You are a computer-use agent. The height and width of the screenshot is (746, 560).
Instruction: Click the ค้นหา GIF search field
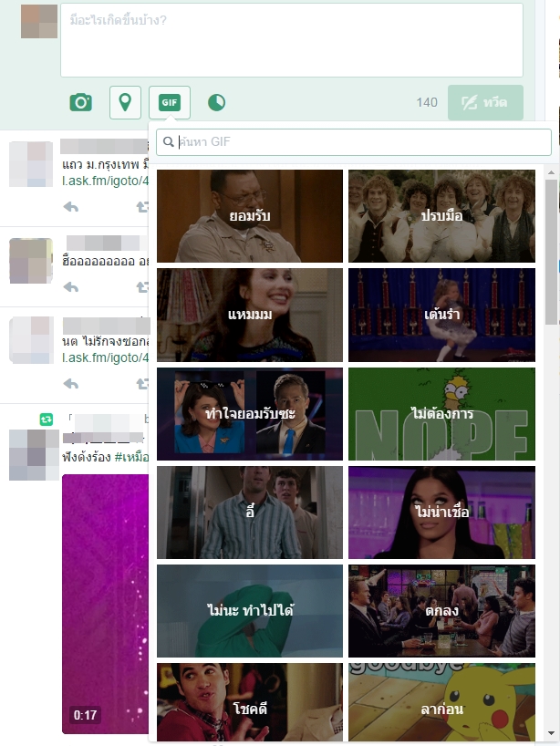tap(354, 141)
